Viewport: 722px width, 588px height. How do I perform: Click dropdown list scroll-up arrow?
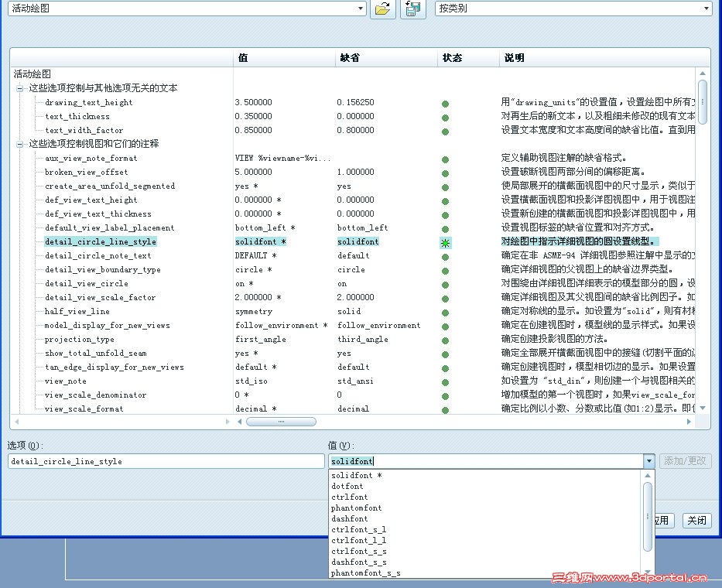pos(648,476)
